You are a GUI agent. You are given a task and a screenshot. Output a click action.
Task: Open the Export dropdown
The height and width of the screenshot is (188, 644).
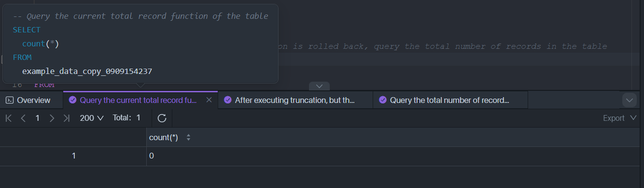(x=620, y=118)
